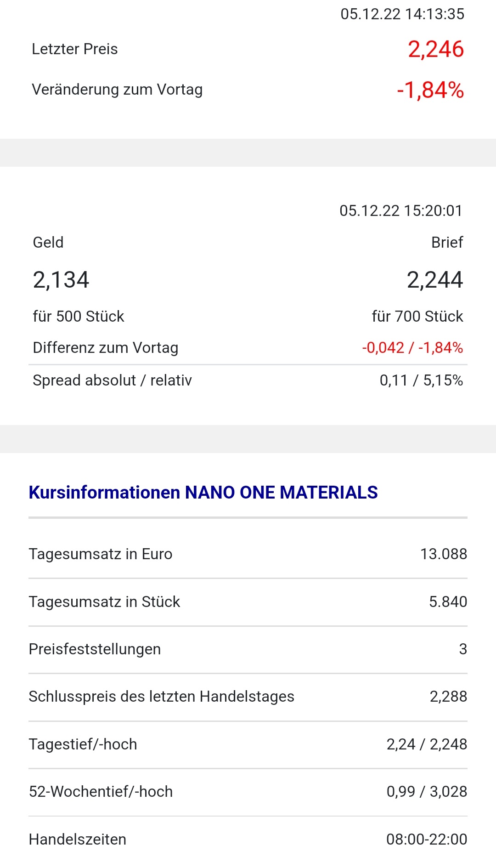Click the Differenz zum Vortag label
The width and height of the screenshot is (496, 868).
coord(106,348)
